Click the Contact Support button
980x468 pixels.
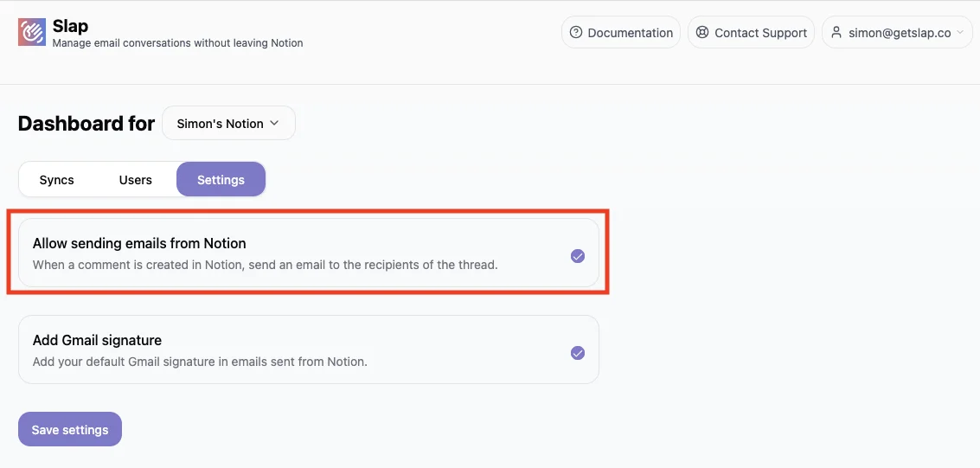751,33
